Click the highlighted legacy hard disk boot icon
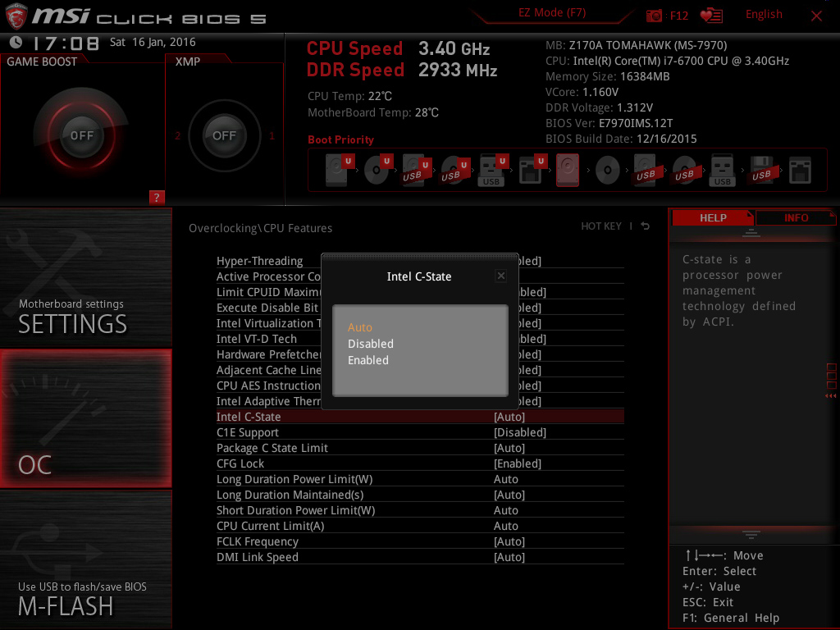840x630 pixels. (568, 170)
